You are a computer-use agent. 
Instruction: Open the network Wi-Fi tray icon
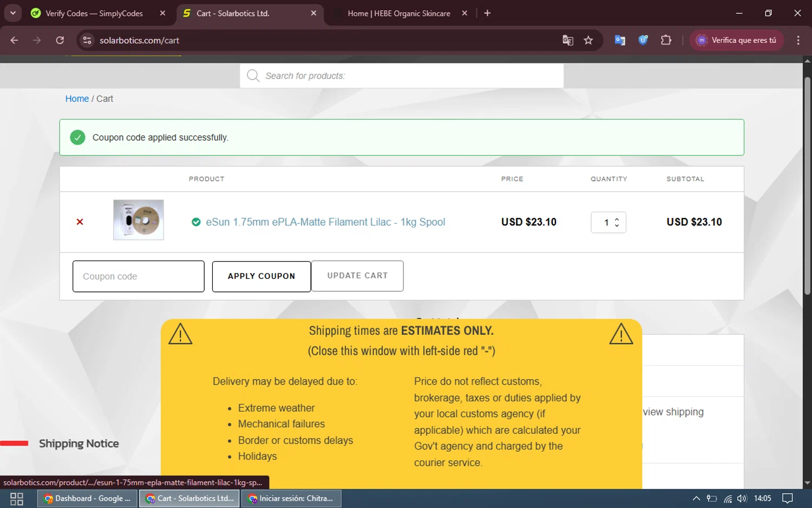point(728,499)
